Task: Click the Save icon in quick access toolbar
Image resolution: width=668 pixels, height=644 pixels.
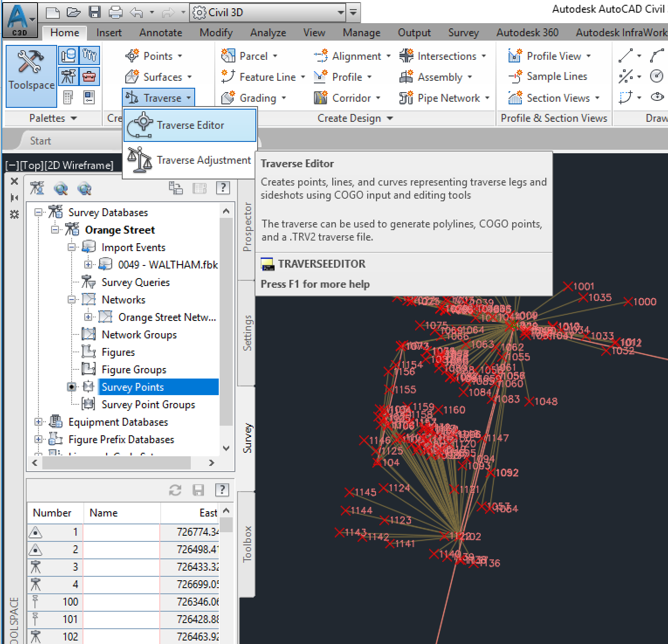Action: (x=95, y=12)
